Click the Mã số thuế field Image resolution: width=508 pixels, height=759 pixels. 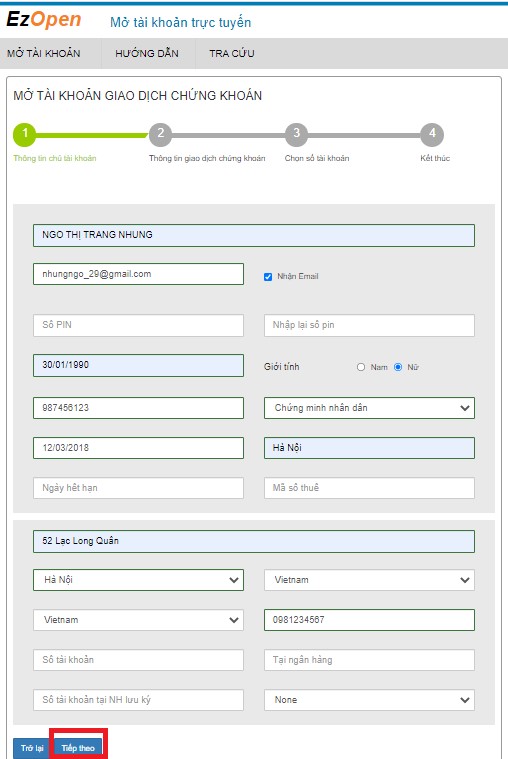click(x=369, y=488)
